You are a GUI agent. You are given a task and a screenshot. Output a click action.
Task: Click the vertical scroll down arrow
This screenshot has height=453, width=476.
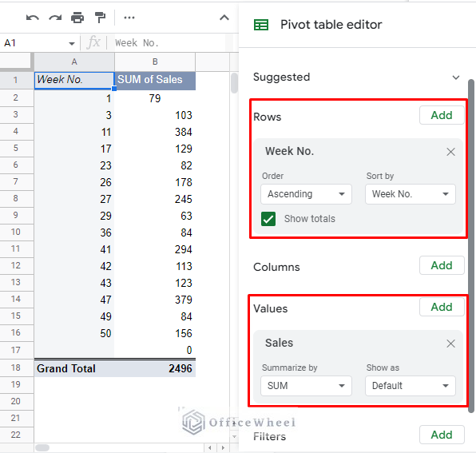tap(234, 436)
